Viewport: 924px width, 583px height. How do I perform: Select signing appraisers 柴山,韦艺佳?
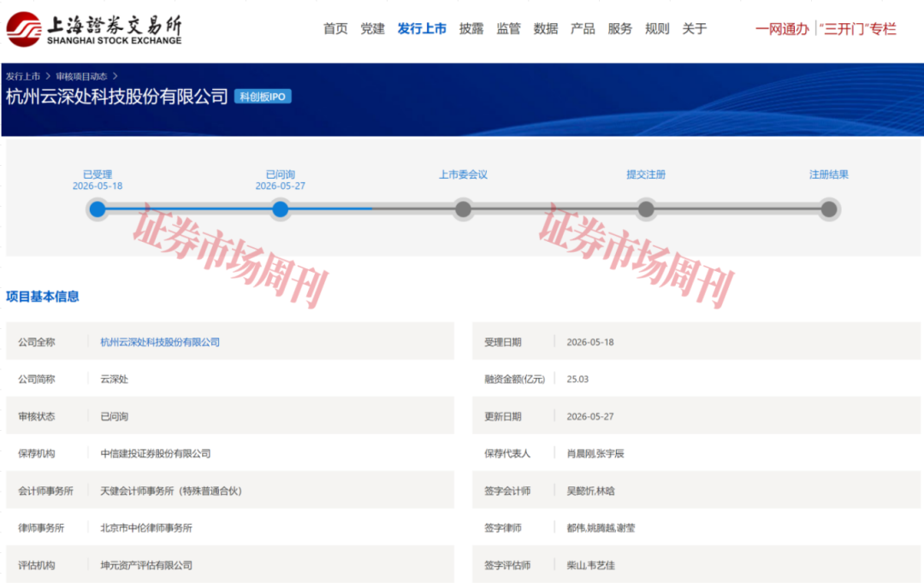coord(590,565)
